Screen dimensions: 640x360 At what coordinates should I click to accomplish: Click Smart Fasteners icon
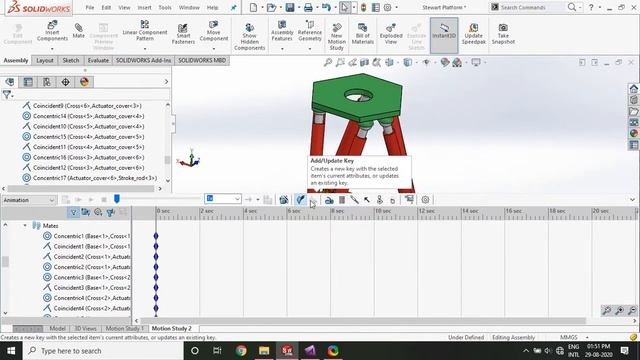click(x=183, y=33)
